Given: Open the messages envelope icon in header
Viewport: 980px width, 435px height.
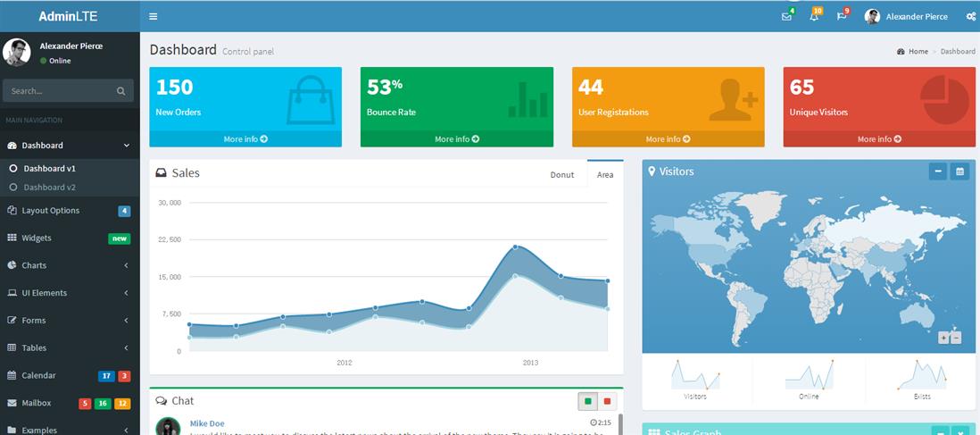Looking at the screenshot, I should 786,17.
